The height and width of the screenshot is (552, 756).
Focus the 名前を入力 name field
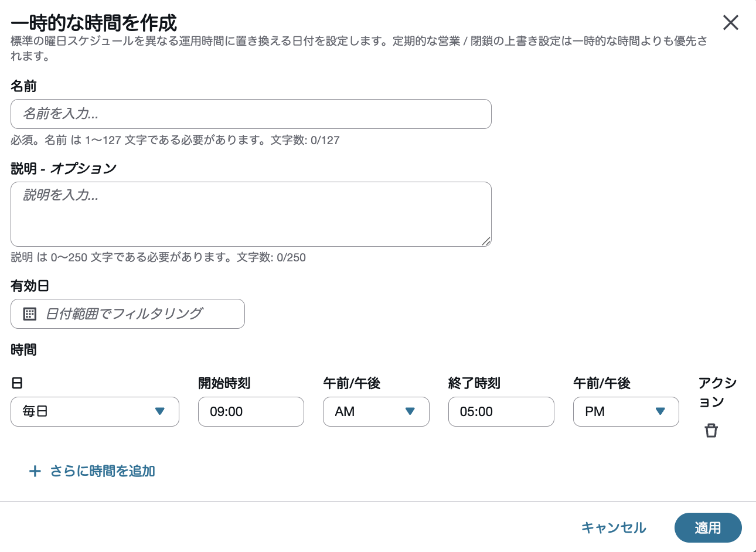(251, 114)
